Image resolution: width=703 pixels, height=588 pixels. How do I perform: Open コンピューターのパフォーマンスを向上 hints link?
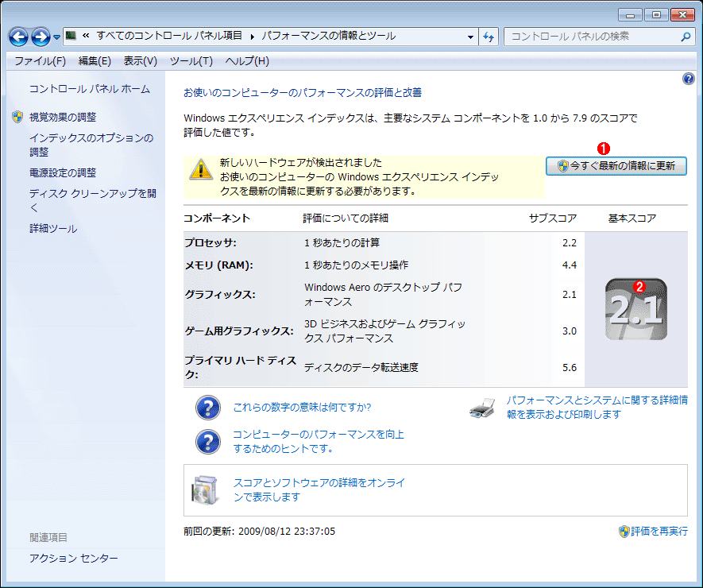click(x=319, y=441)
